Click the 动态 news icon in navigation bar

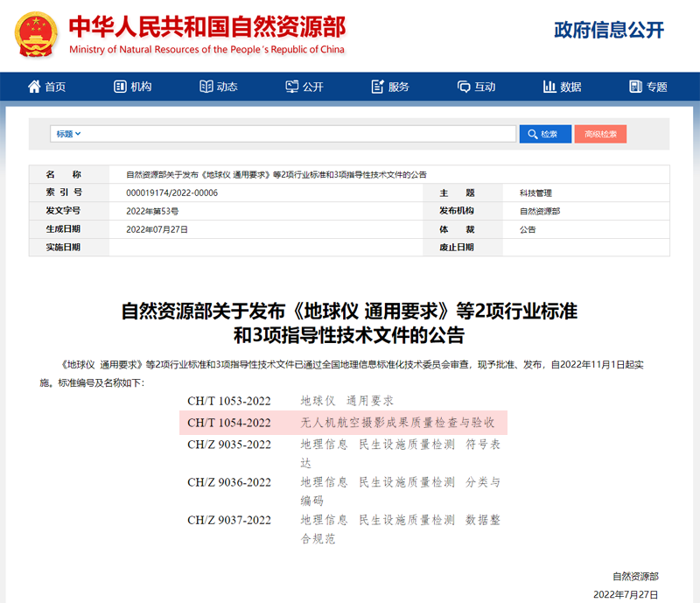(x=206, y=87)
